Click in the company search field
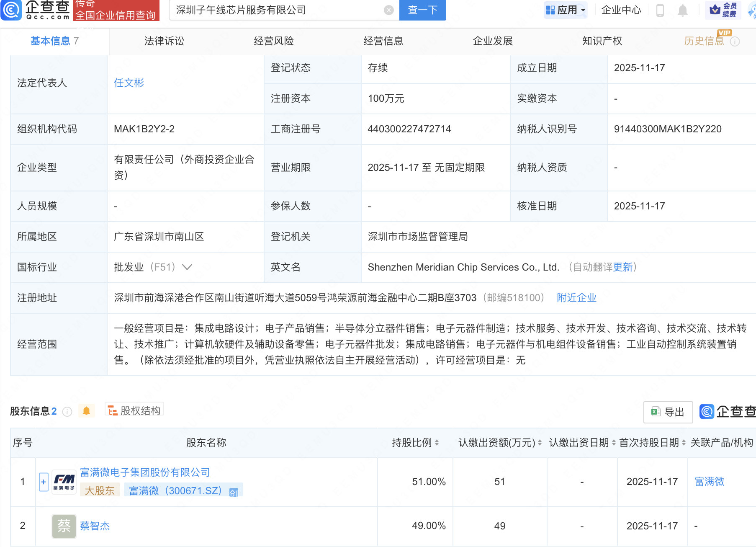This screenshot has width=756, height=547. [x=276, y=10]
